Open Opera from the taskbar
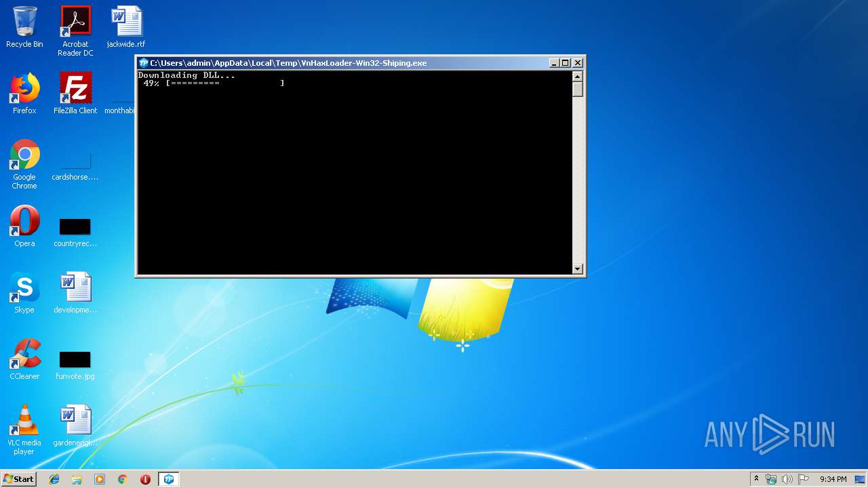The image size is (868, 488). (145, 479)
